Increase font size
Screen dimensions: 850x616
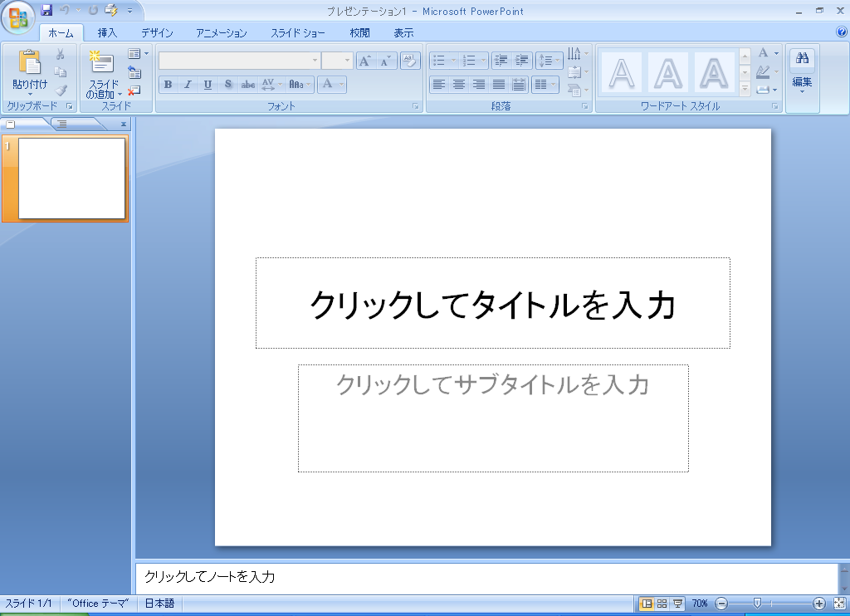[x=365, y=61]
